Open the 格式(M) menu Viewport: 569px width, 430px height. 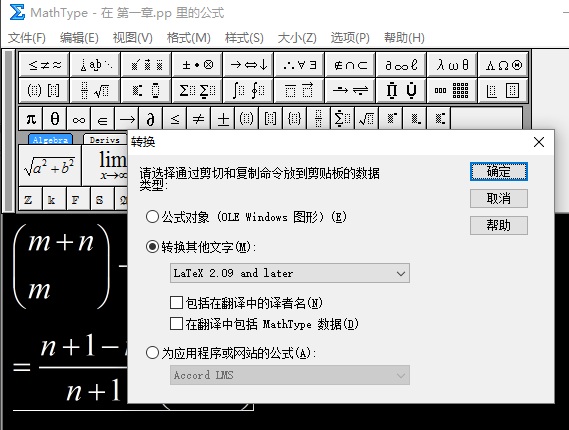pyautogui.click(x=188, y=37)
